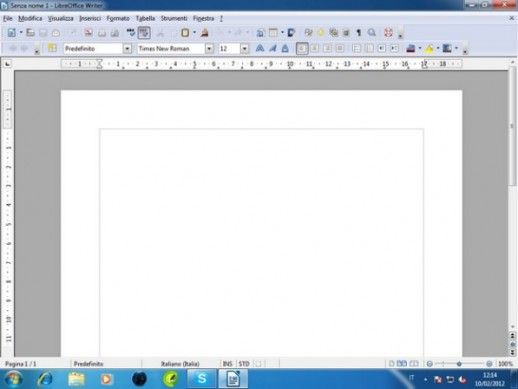Viewport: 518px width, 389px height.
Task: Open the Table dropdown arrow
Action: pos(282,33)
